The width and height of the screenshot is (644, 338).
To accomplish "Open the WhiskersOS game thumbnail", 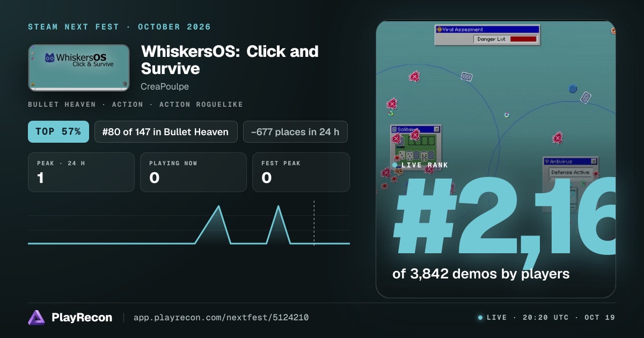I will [79, 68].
